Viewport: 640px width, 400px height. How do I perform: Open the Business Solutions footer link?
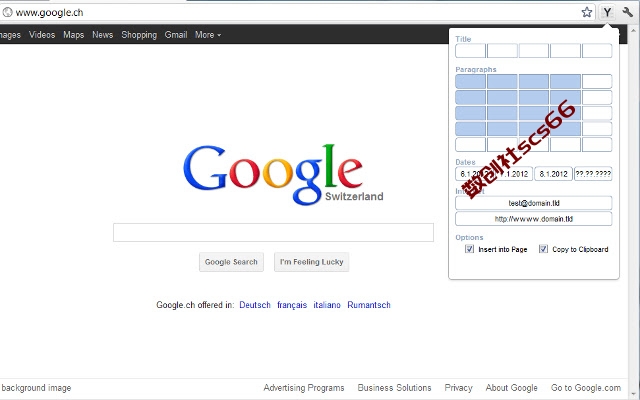click(x=394, y=388)
